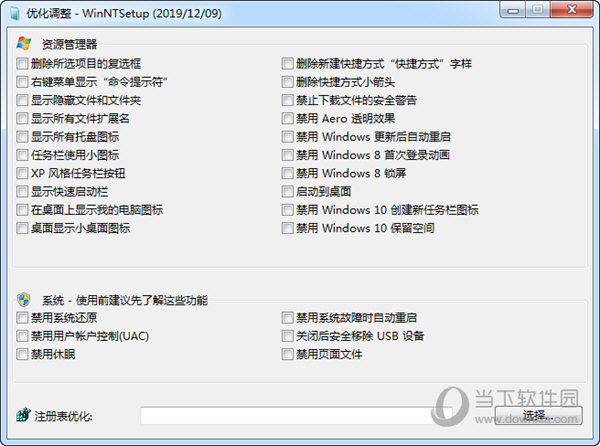
Task: Click the 注册表优化: label
Action: click(x=64, y=416)
